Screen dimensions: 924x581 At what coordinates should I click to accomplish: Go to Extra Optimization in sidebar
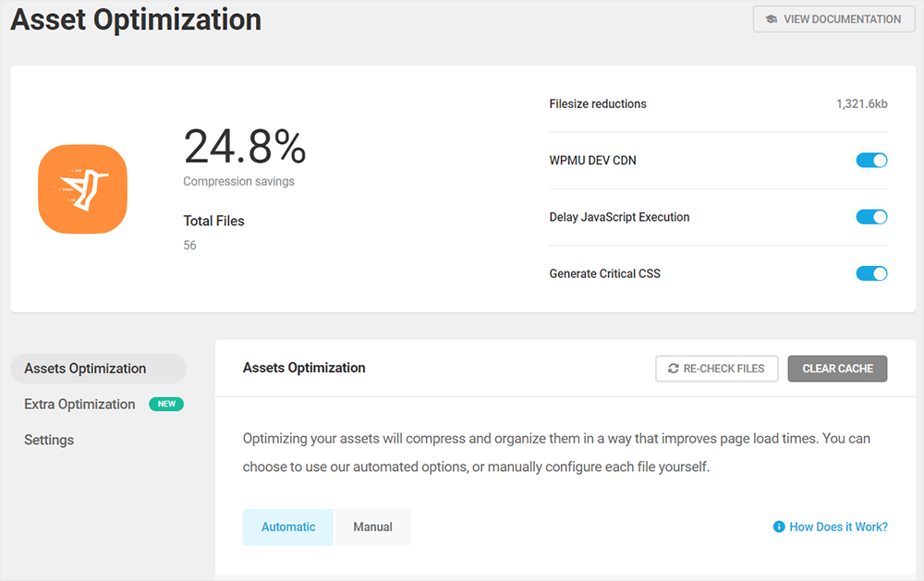coord(79,405)
